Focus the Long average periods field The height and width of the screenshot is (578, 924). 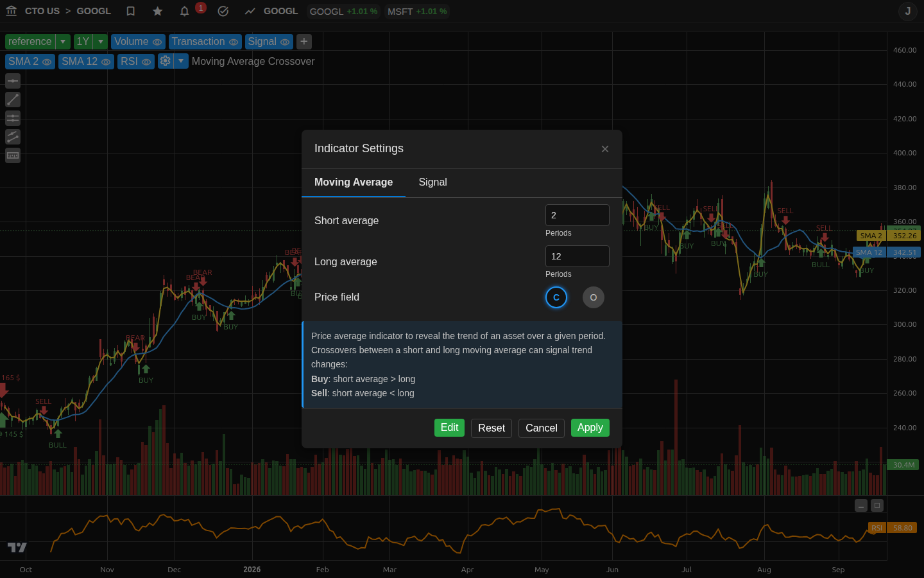577,256
